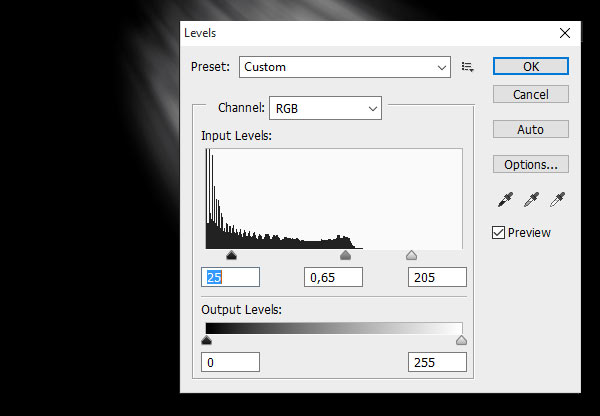Click the Input Levels histogram
The height and width of the screenshot is (416, 600).
(x=334, y=199)
